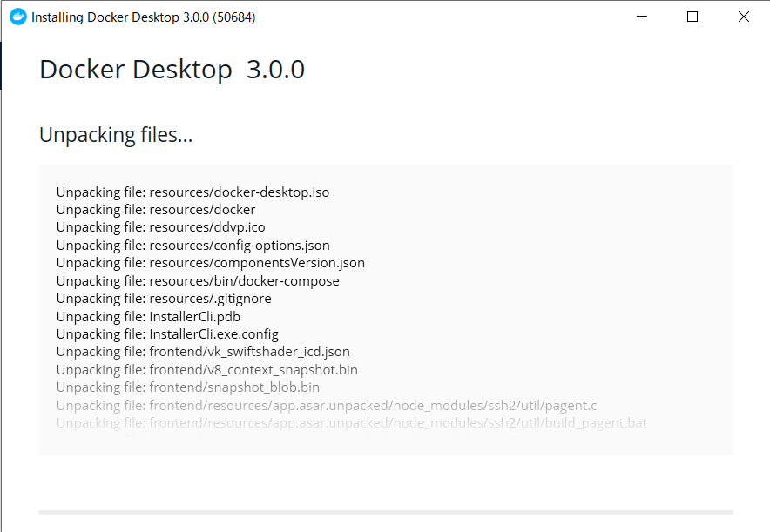
Task: Select log line ending in ssh2/util/pagent.c
Action: point(327,406)
